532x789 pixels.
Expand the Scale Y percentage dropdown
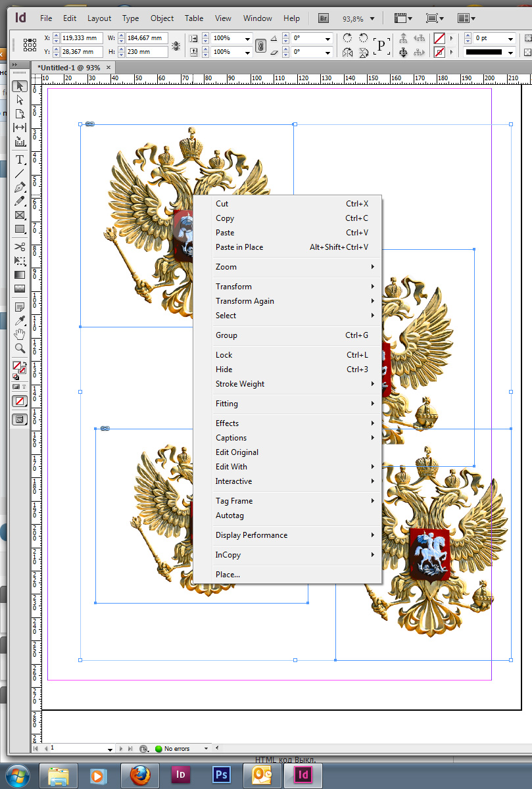pos(247,51)
